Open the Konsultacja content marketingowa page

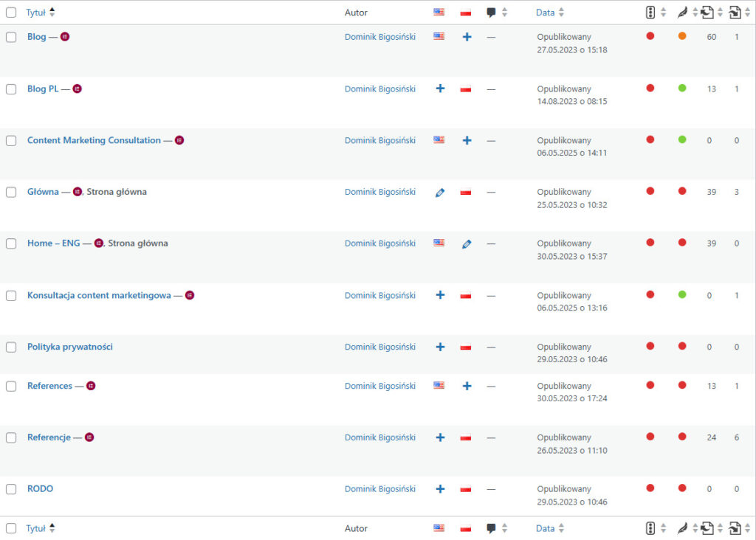pos(99,295)
